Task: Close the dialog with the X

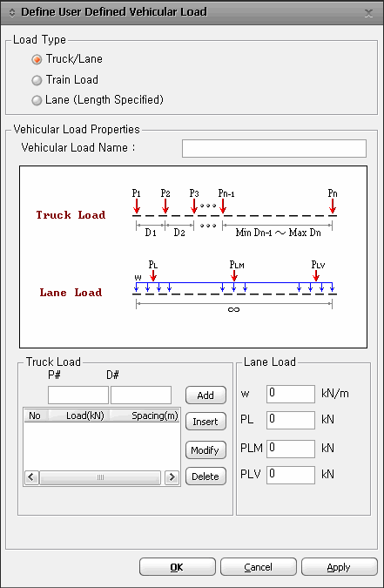Action: click(x=368, y=13)
